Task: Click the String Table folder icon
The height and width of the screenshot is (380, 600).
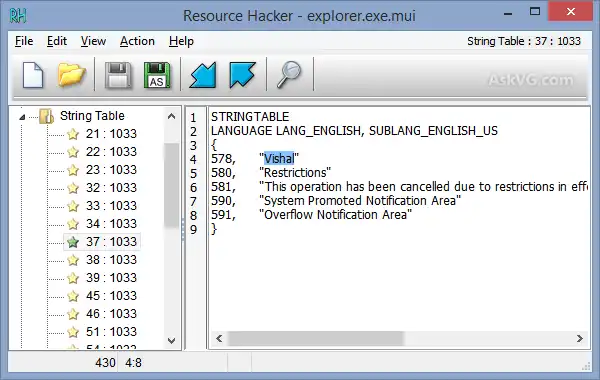Action: tap(46, 116)
